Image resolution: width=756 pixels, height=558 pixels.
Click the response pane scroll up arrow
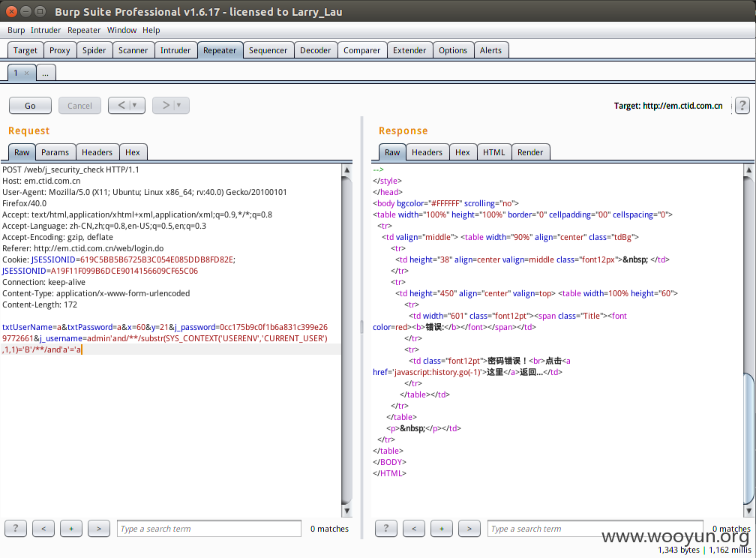(x=748, y=169)
